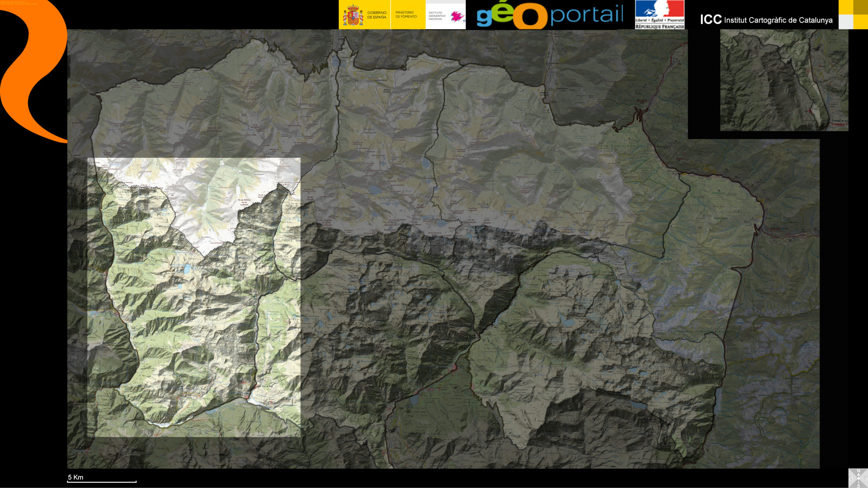This screenshot has width=868, height=488.
Task: Click the E letter on the compass
Action: (866, 478)
